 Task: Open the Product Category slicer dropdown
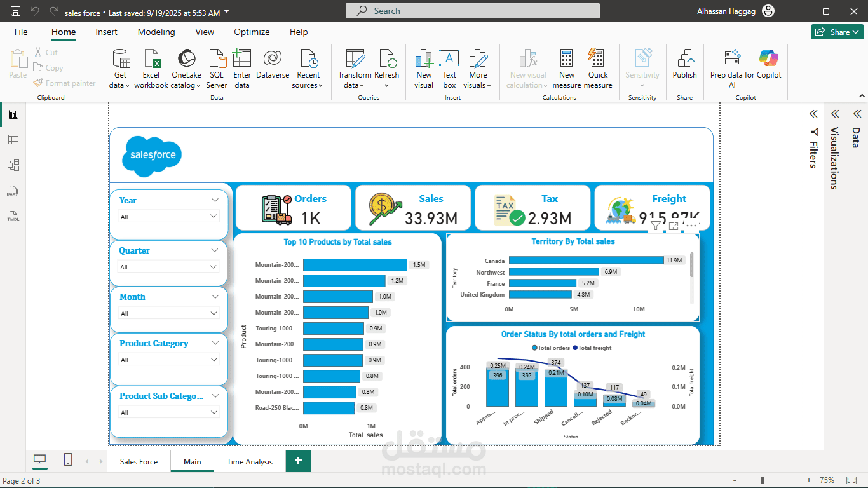click(x=214, y=360)
